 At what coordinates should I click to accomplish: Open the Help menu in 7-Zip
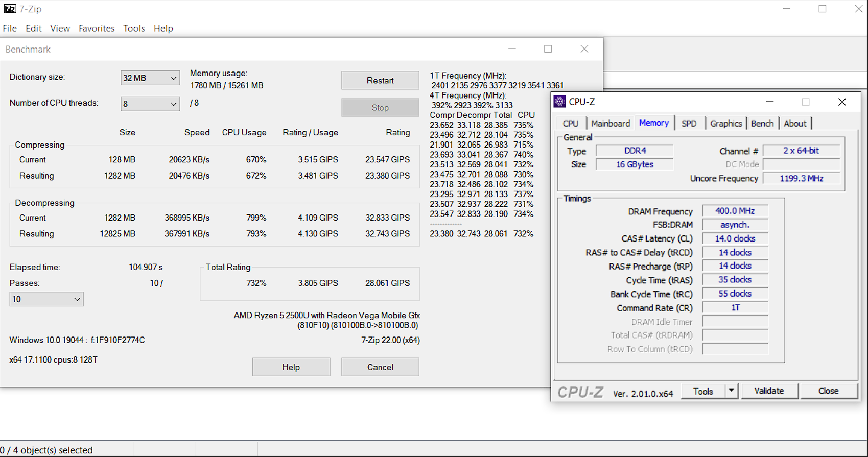click(163, 28)
